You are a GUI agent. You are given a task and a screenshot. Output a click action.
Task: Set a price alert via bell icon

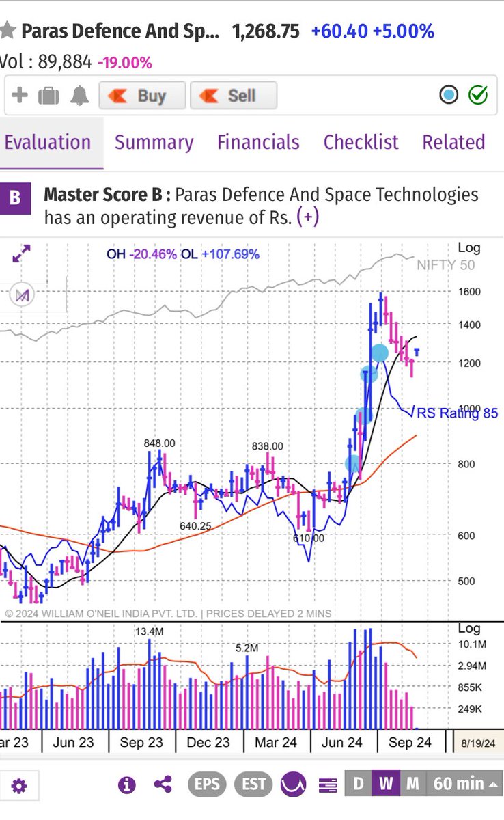[x=80, y=95]
